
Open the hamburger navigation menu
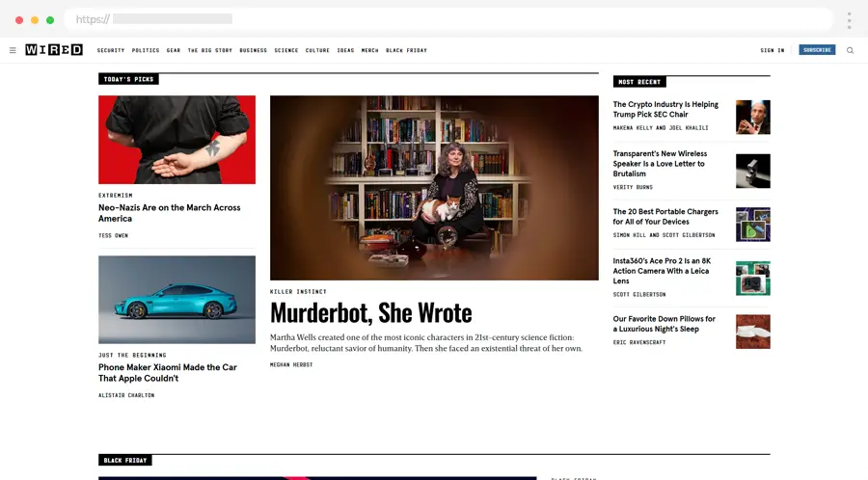tap(13, 50)
